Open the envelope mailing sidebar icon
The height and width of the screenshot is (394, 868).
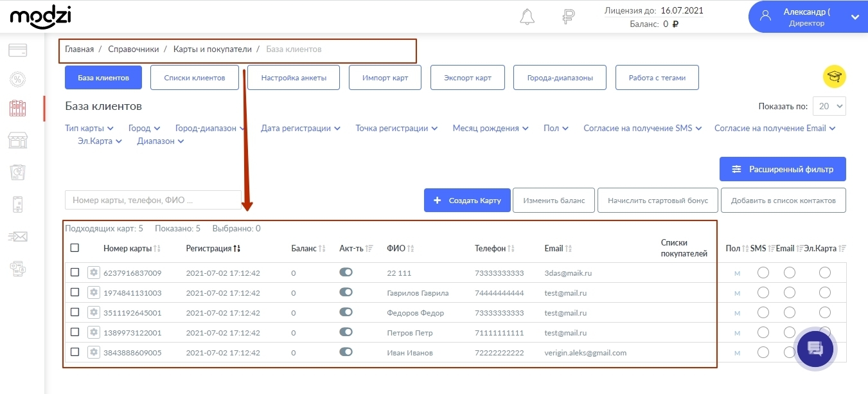18,237
